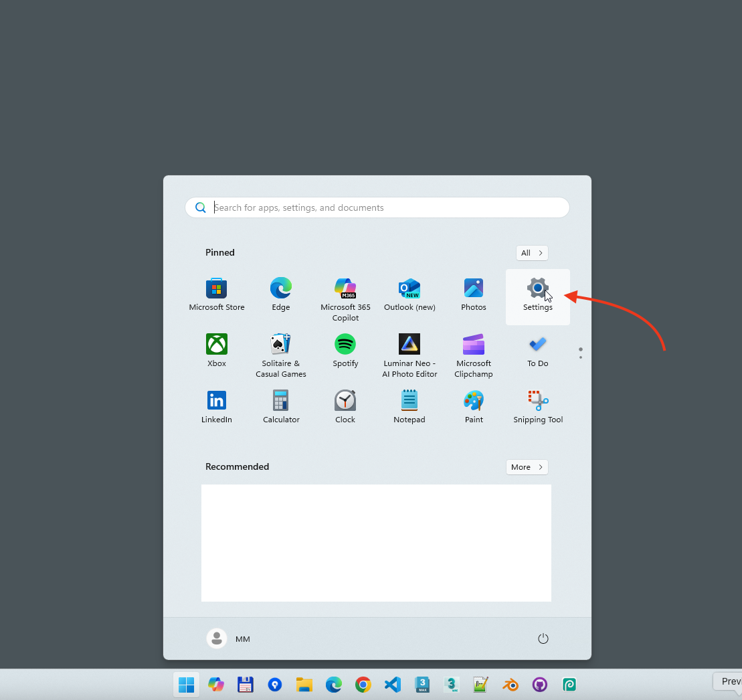Open GitHub Desktop from the taskbar
Screen dimensions: 742x700
click(x=539, y=685)
